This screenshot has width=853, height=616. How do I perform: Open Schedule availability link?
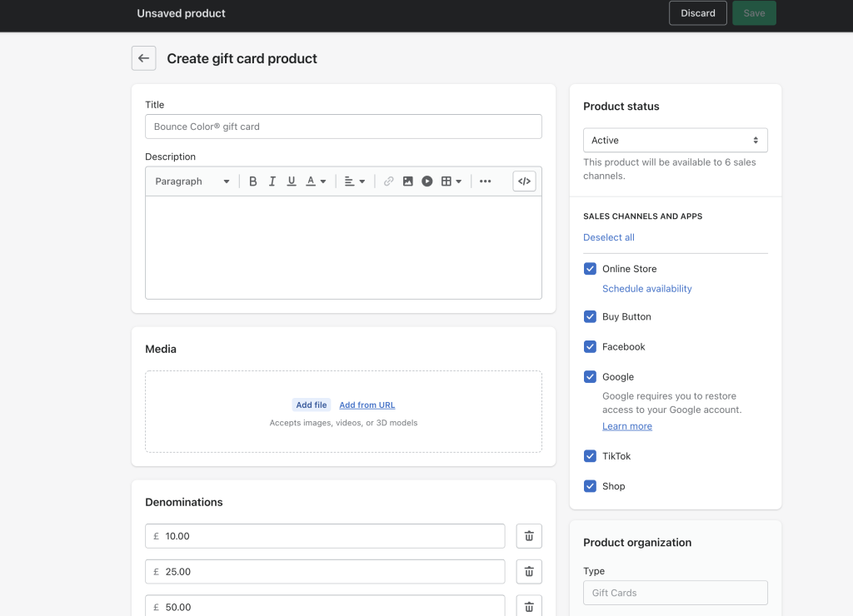646,289
